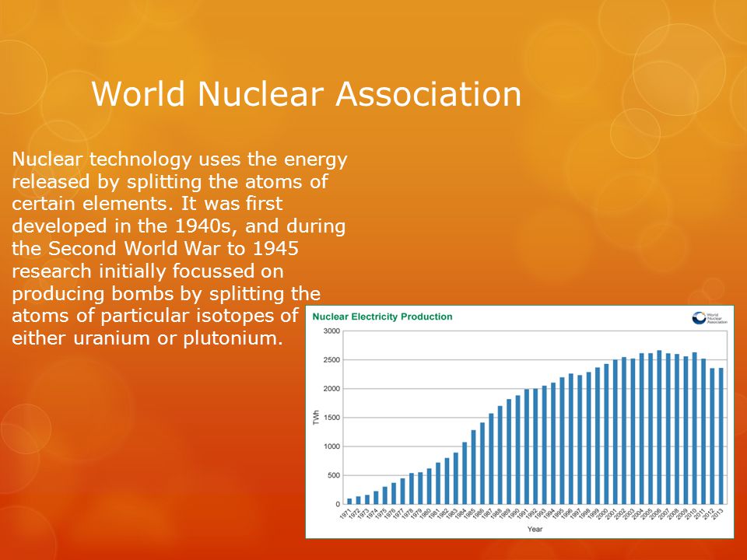Click the 1971 bar in the chart
Viewport: 747px width, 560px height.
[x=349, y=501]
